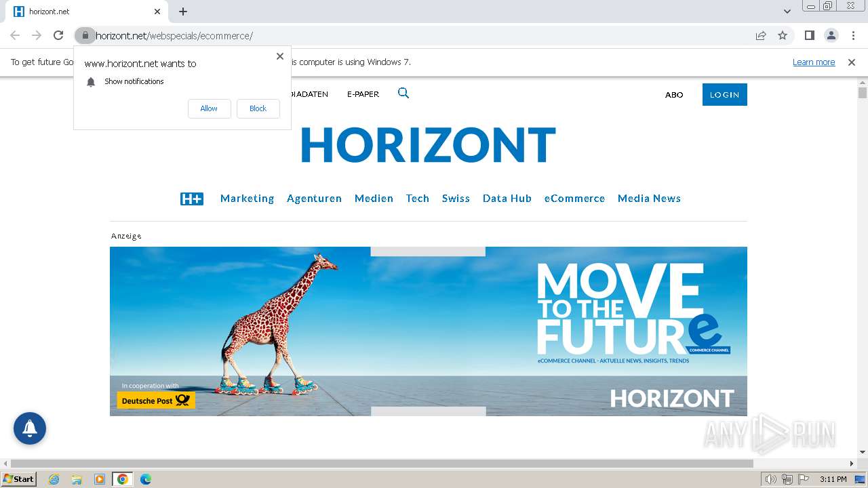Click the browser Back arrow
This screenshot has height=488, width=868.
(15, 35)
